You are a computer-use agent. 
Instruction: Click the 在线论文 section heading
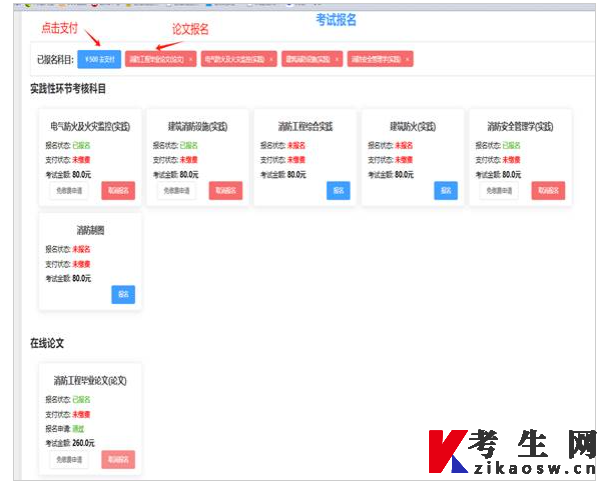click(x=47, y=343)
